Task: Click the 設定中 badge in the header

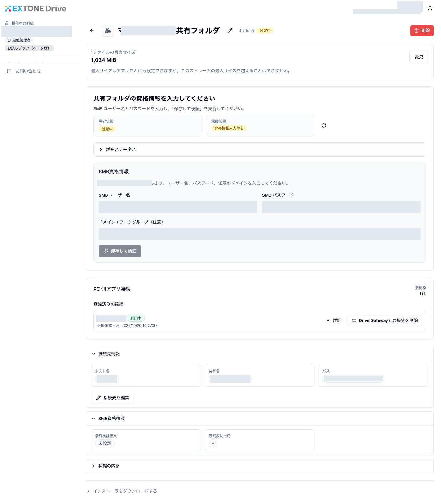Action: click(265, 31)
